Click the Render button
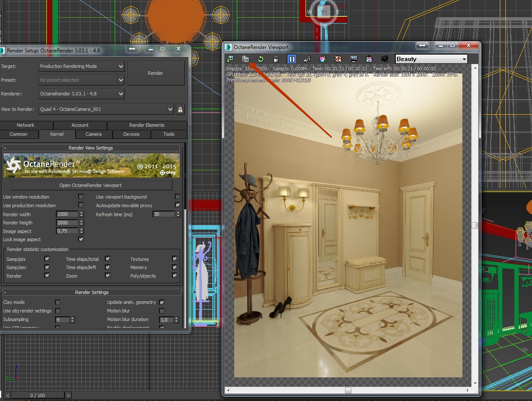532x401 pixels. click(x=156, y=73)
